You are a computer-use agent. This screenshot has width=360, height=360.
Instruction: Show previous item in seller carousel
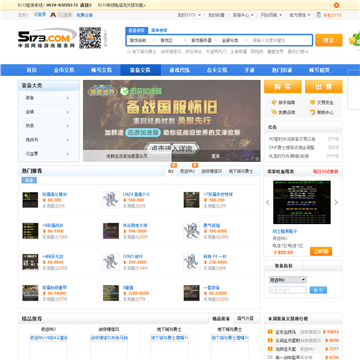(268, 202)
